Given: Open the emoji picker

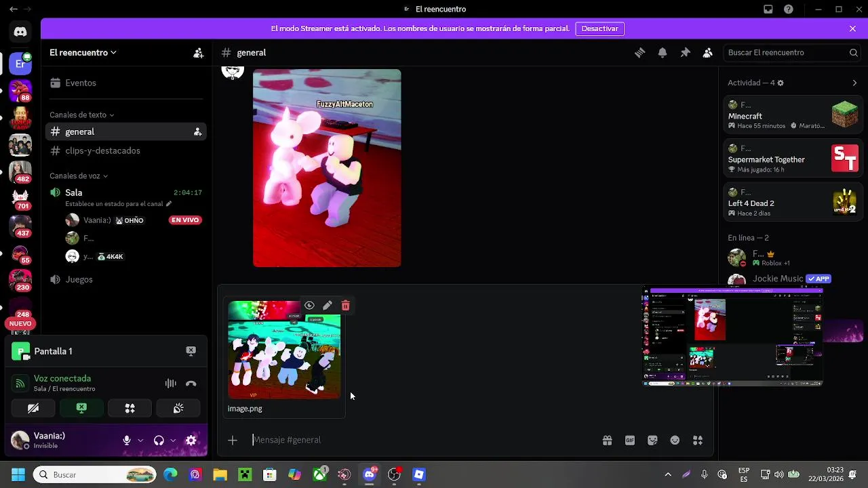Looking at the screenshot, I should (x=675, y=441).
